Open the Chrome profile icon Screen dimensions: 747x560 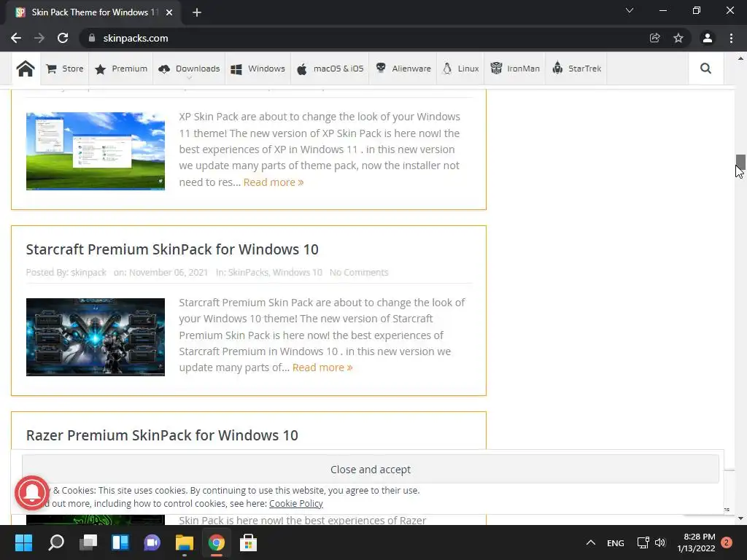708,38
